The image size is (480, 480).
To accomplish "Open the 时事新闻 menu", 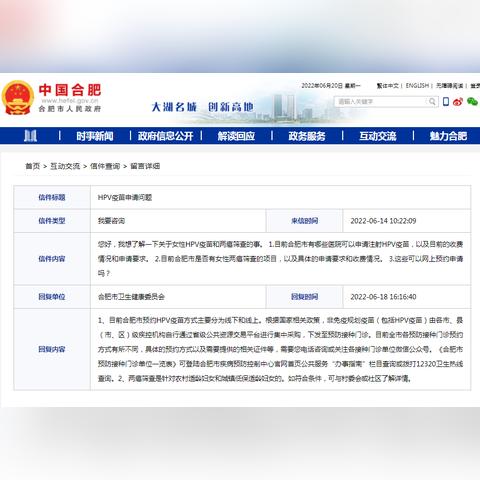I will pos(95,136).
